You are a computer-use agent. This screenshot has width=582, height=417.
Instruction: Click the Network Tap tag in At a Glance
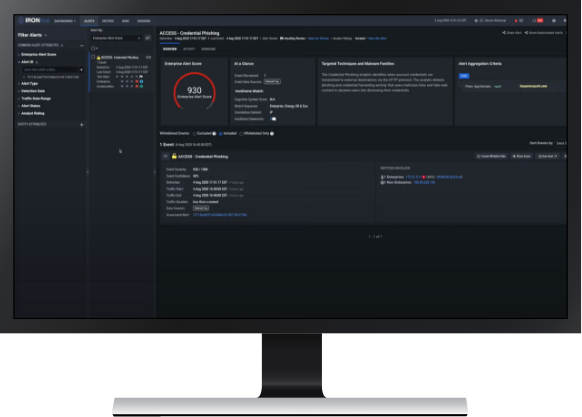click(272, 81)
